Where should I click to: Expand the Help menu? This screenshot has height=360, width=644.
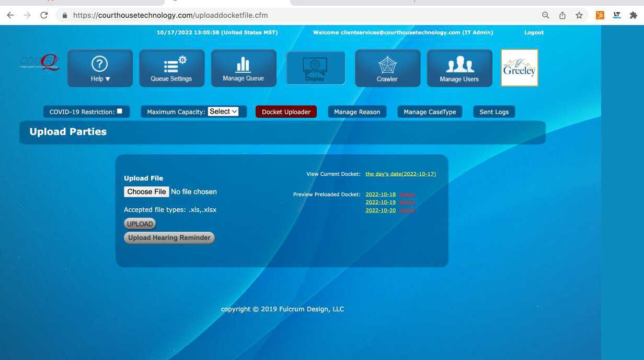click(99, 68)
